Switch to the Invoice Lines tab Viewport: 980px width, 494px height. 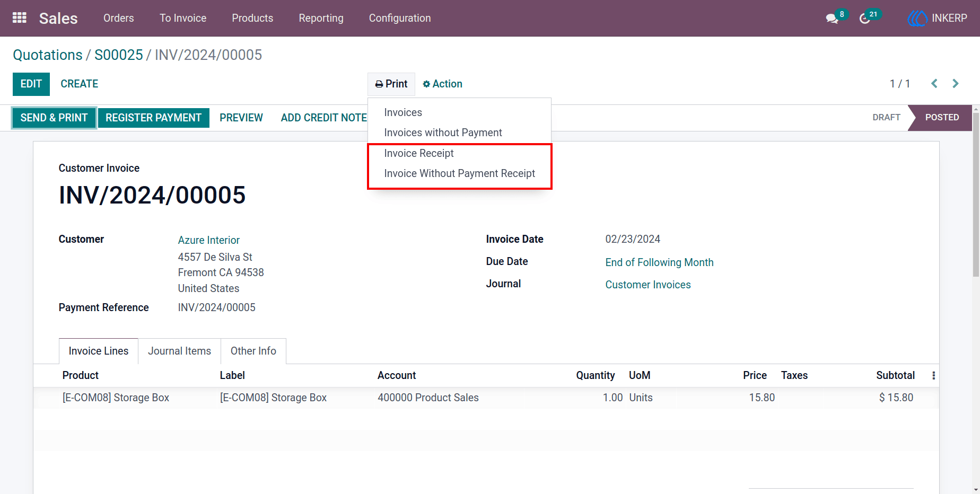click(99, 351)
